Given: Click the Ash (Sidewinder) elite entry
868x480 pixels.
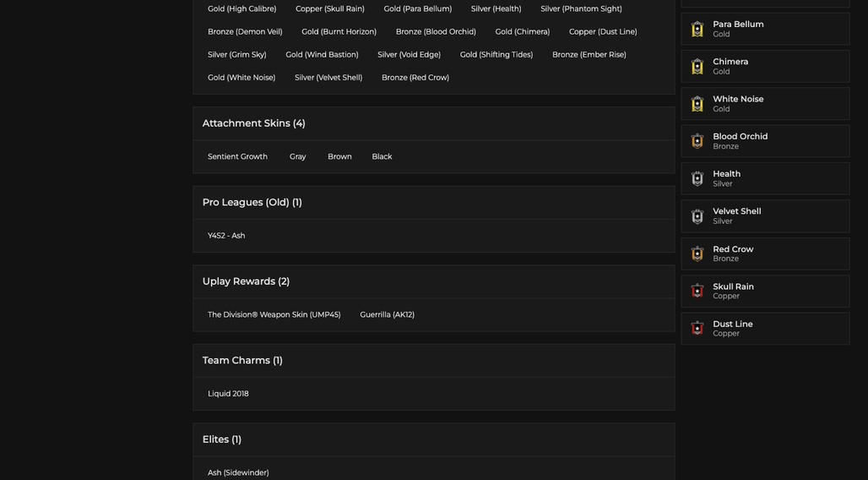Looking at the screenshot, I should point(238,472).
